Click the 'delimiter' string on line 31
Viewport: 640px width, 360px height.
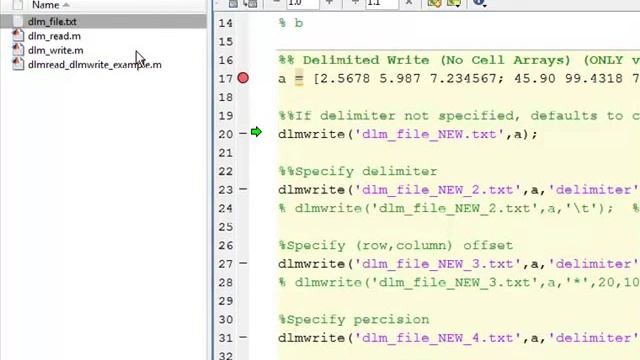coord(594,338)
